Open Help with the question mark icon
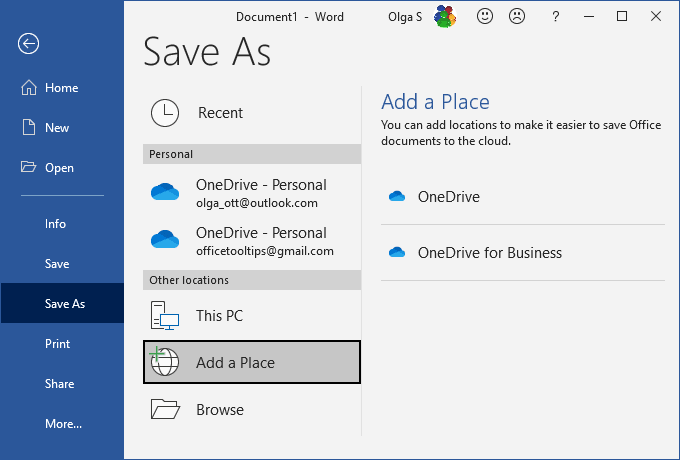680x460 pixels. pyautogui.click(x=556, y=17)
